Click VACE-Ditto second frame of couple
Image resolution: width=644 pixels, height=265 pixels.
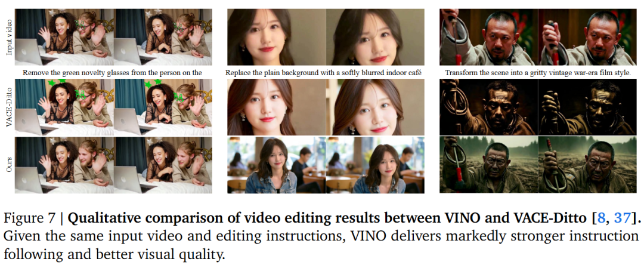tap(163, 107)
